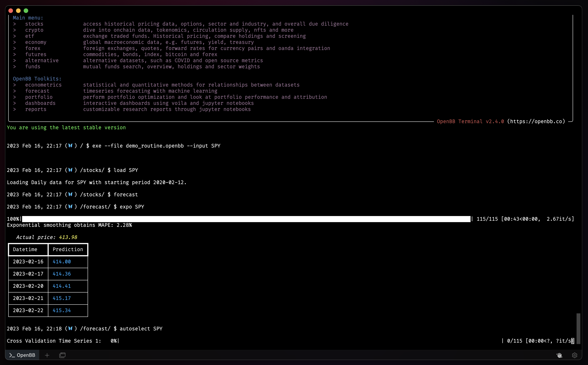Click the 'alternative' main menu entry
This screenshot has height=365, width=588.
point(42,60)
